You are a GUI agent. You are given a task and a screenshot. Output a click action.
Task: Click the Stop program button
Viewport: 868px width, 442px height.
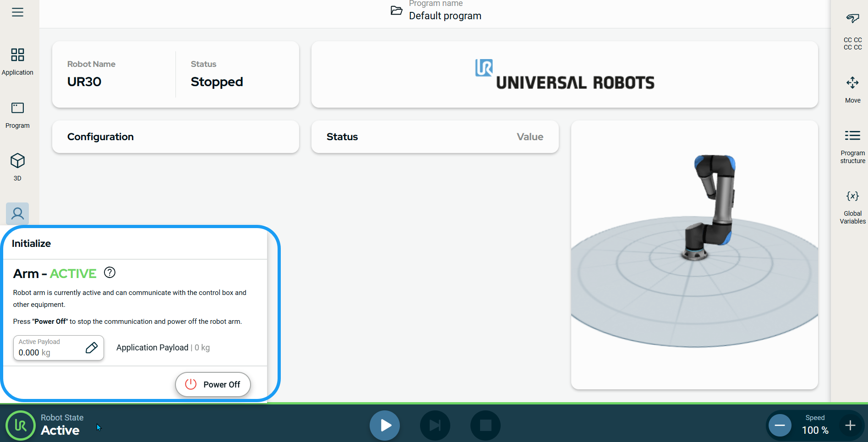click(486, 426)
